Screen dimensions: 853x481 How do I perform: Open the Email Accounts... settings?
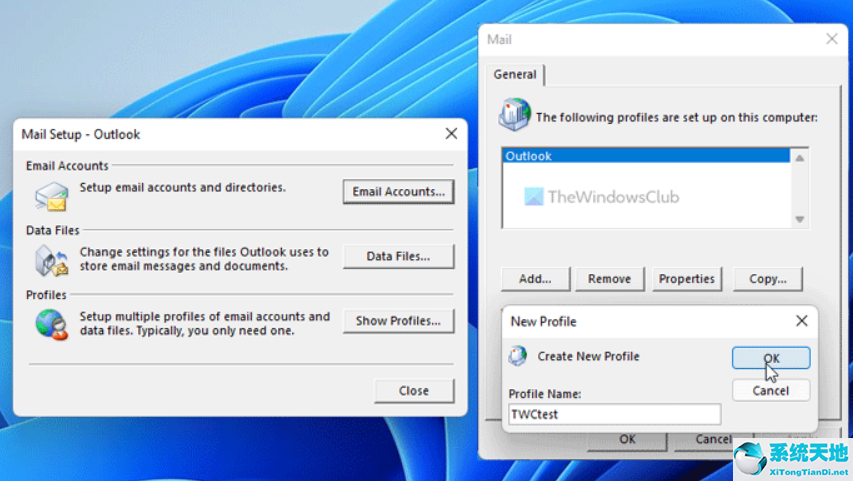click(x=398, y=191)
